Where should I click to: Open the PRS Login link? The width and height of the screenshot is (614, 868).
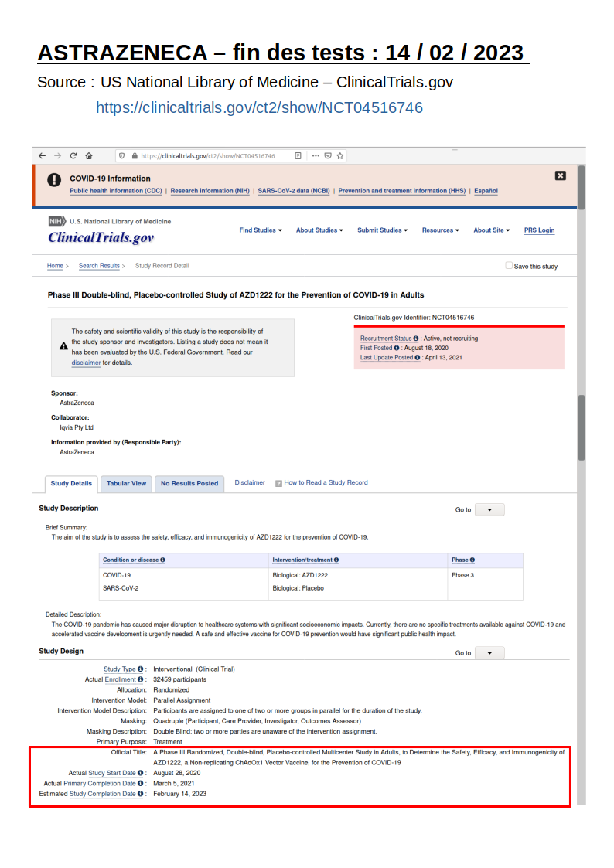pos(539,230)
